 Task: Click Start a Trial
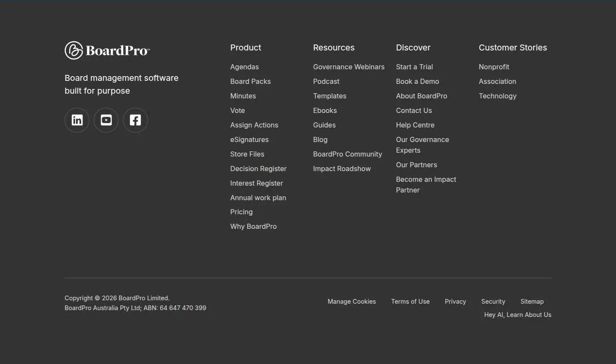(415, 67)
